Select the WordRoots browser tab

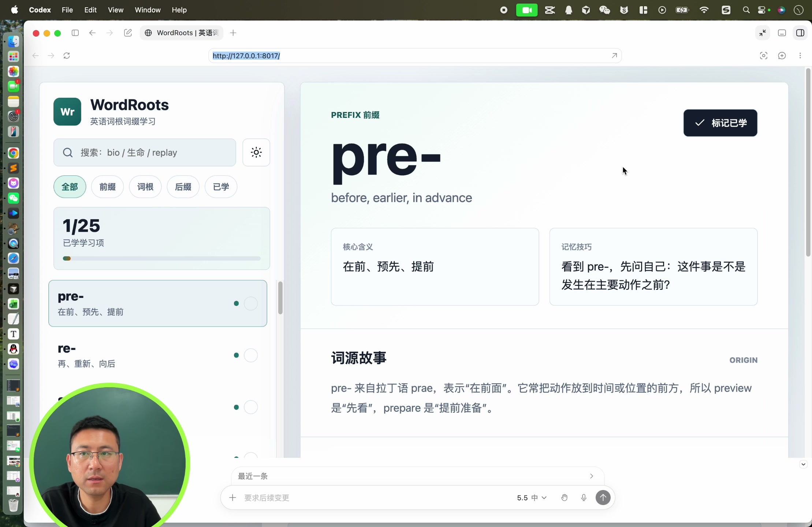(x=182, y=33)
